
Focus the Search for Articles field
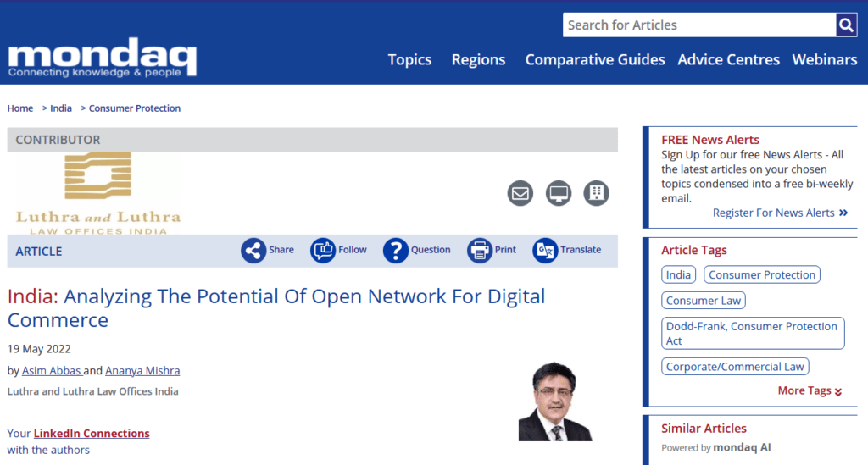(698, 25)
